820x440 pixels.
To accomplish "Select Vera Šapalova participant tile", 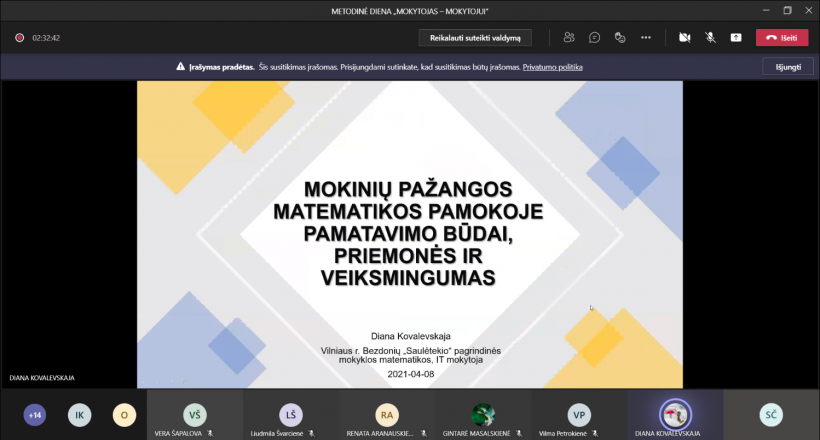I will pyautogui.click(x=195, y=415).
